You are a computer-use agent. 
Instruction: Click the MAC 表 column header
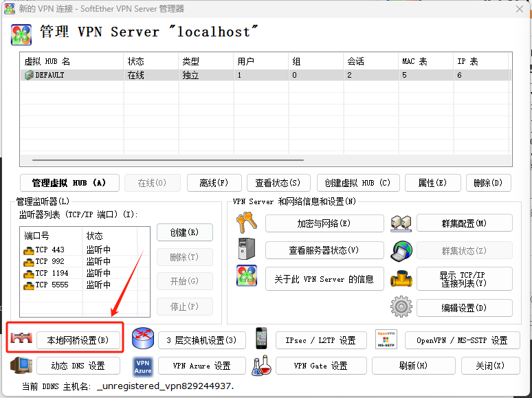pyautogui.click(x=425, y=61)
